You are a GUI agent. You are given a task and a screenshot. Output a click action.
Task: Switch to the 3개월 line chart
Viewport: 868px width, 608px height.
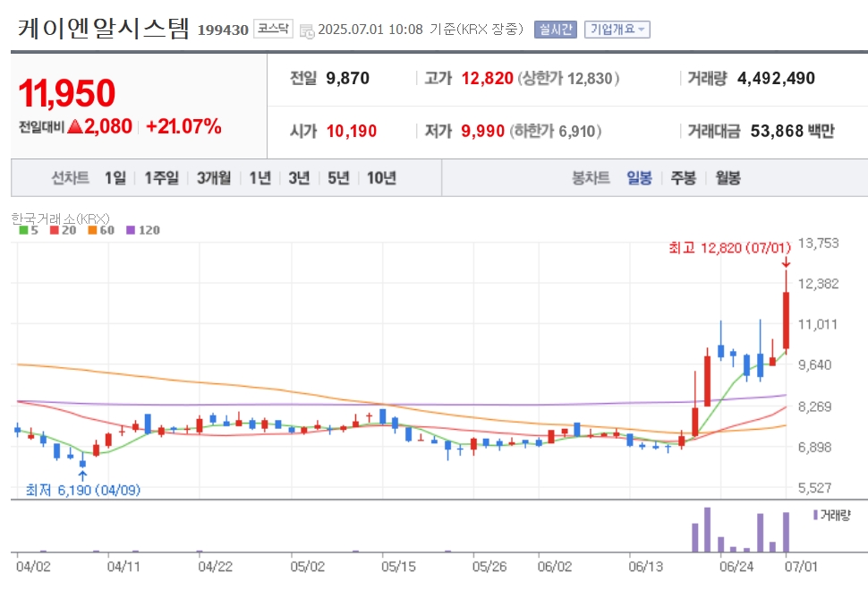(214, 178)
